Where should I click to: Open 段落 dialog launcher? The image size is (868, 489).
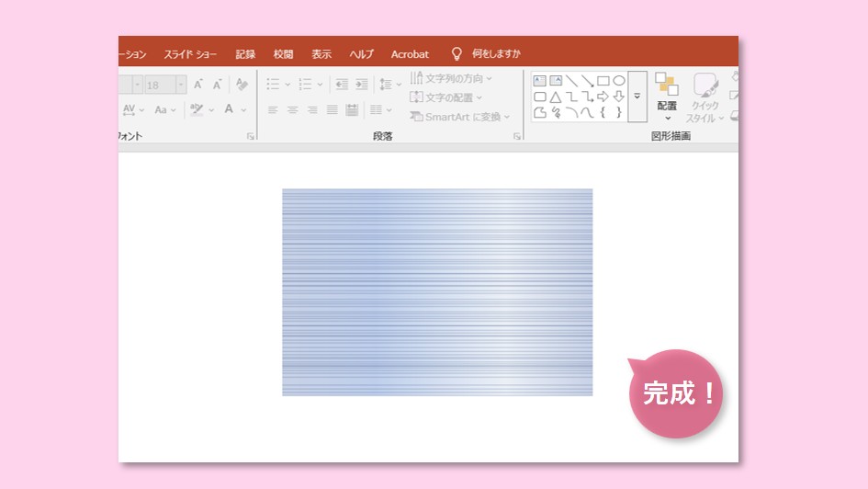[517, 136]
